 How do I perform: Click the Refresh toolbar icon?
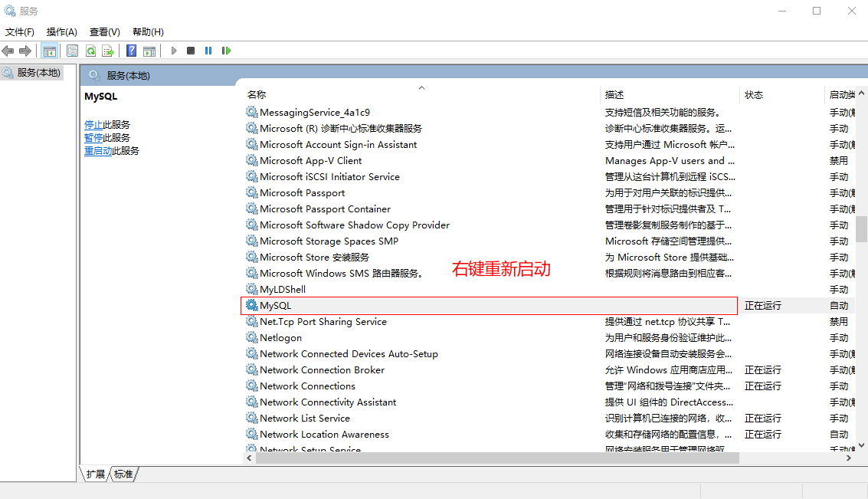pos(90,51)
